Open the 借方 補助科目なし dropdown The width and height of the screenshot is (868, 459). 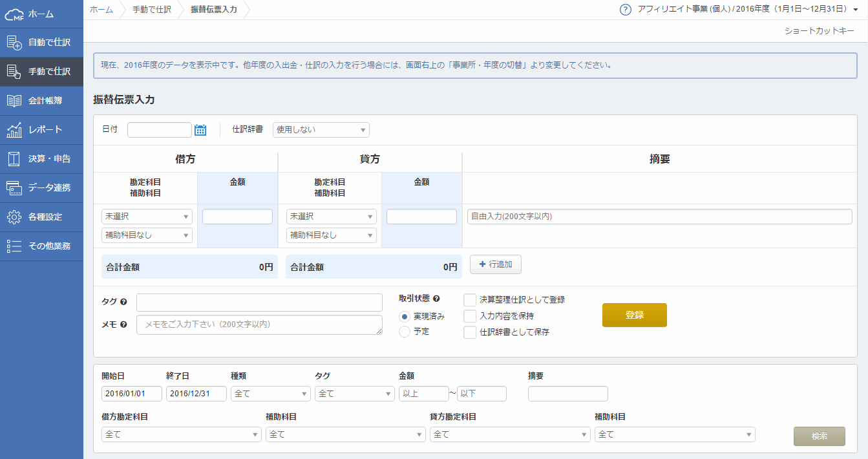(147, 235)
